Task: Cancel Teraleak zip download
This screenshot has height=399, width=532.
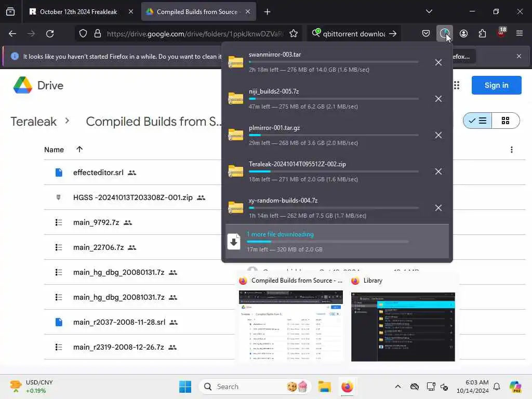Action: pos(438,171)
